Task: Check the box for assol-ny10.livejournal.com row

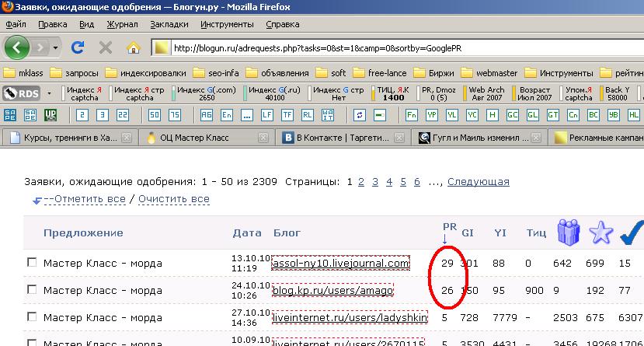Action: coord(32,263)
